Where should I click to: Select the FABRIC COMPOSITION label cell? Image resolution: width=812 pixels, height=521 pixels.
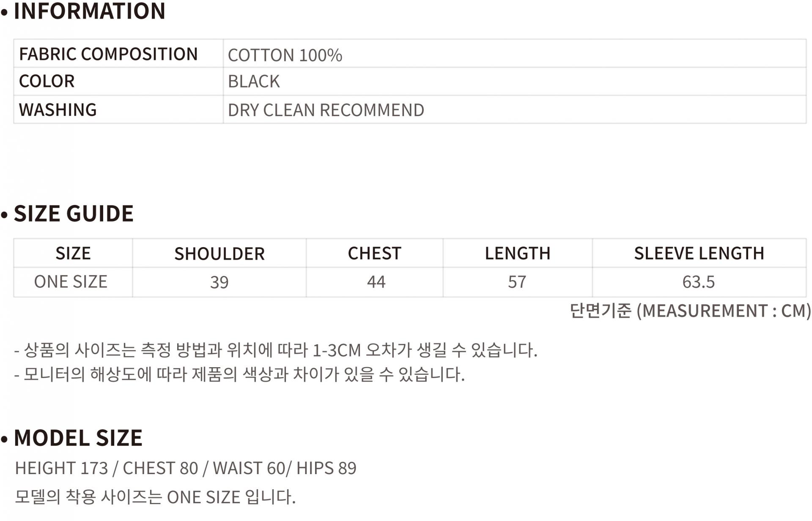pyautogui.click(x=108, y=54)
